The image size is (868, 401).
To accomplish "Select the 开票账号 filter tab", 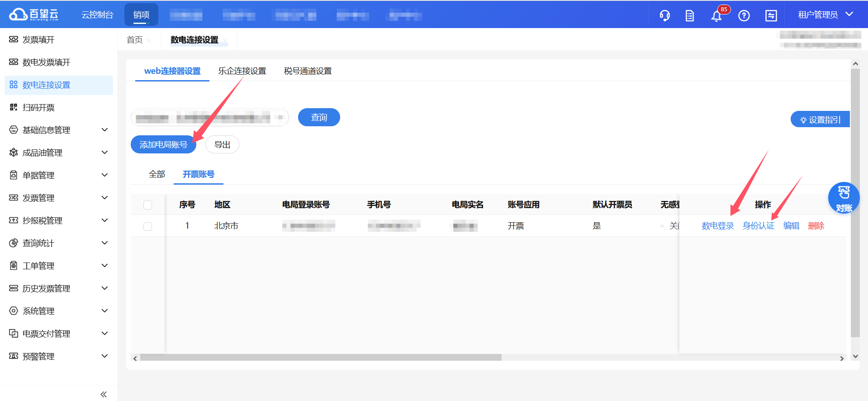I will click(199, 174).
